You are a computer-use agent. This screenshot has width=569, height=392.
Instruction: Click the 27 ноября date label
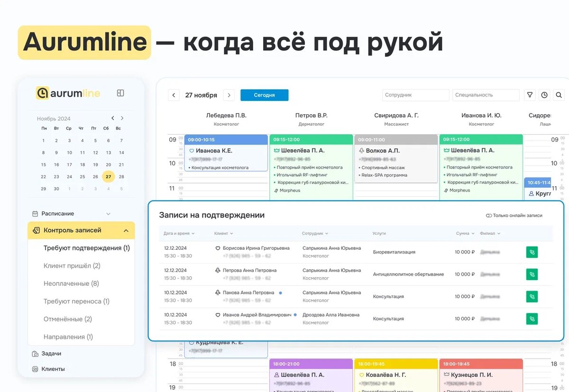pos(201,95)
